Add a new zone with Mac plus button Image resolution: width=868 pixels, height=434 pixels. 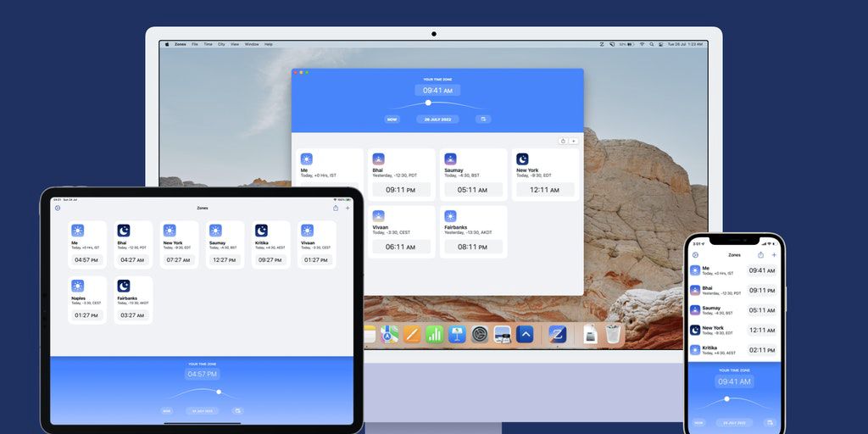pos(574,141)
